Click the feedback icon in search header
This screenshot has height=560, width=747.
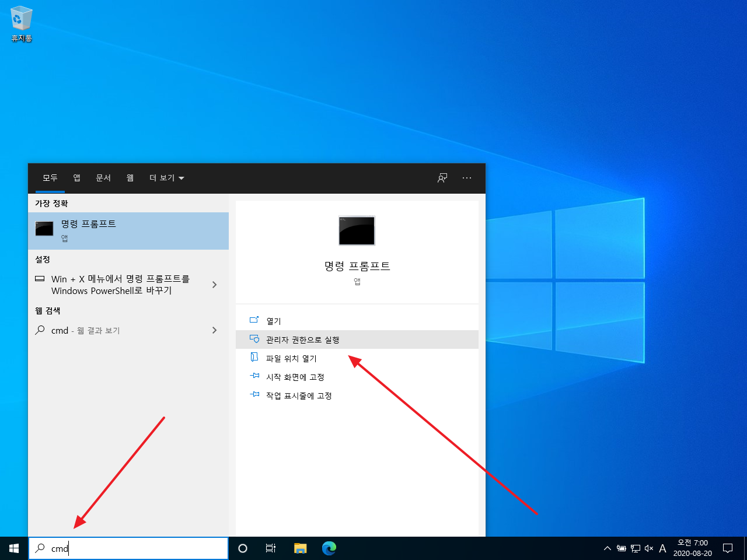(442, 178)
